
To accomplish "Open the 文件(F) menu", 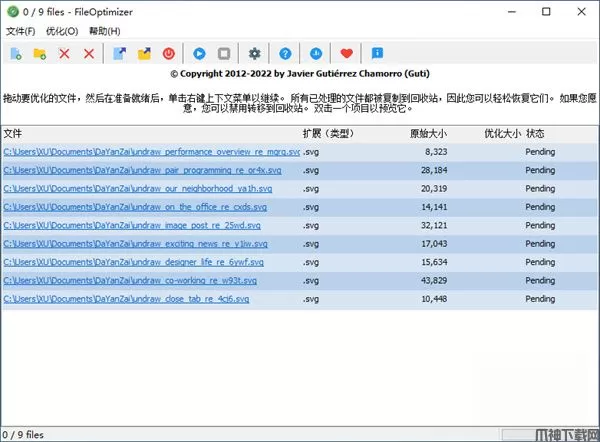I will coord(20,31).
